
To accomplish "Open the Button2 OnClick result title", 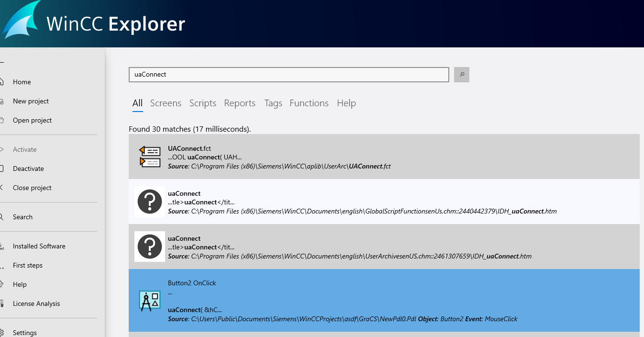I will coord(192,283).
